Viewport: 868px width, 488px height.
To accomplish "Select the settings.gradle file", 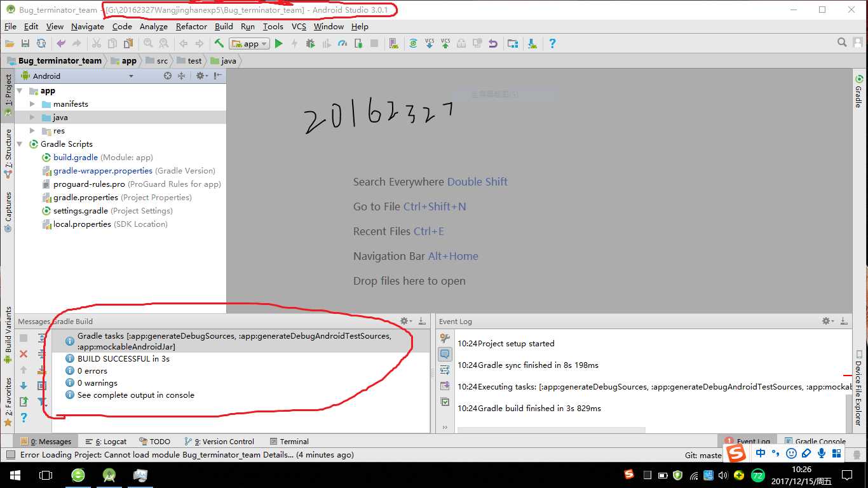I will point(107,211).
